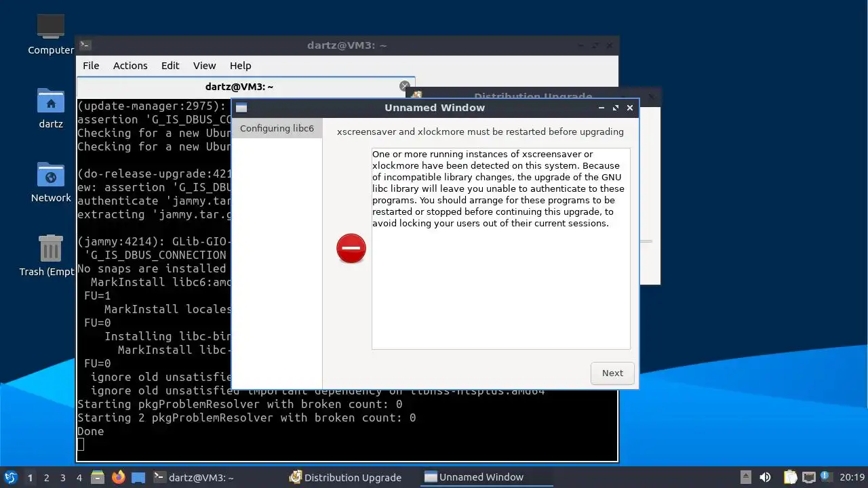Click the terminal line reading Done
Screen dimensions: 868x488
(x=91, y=431)
